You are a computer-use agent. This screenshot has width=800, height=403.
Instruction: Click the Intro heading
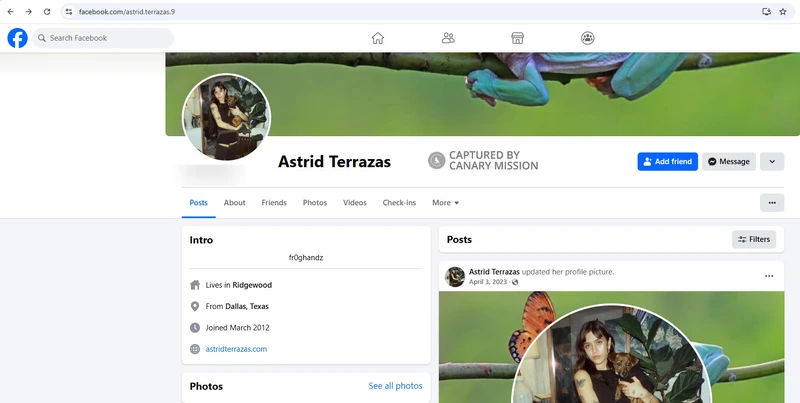point(202,240)
